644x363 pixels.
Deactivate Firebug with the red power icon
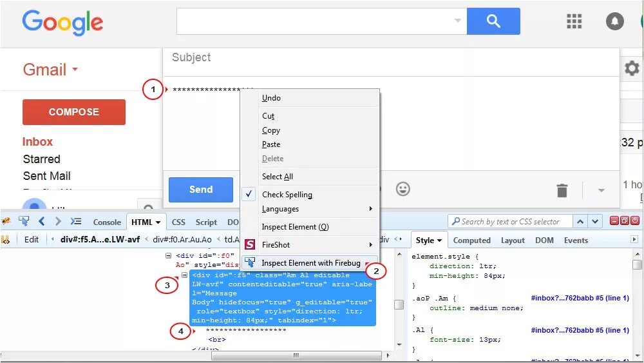[x=634, y=221]
